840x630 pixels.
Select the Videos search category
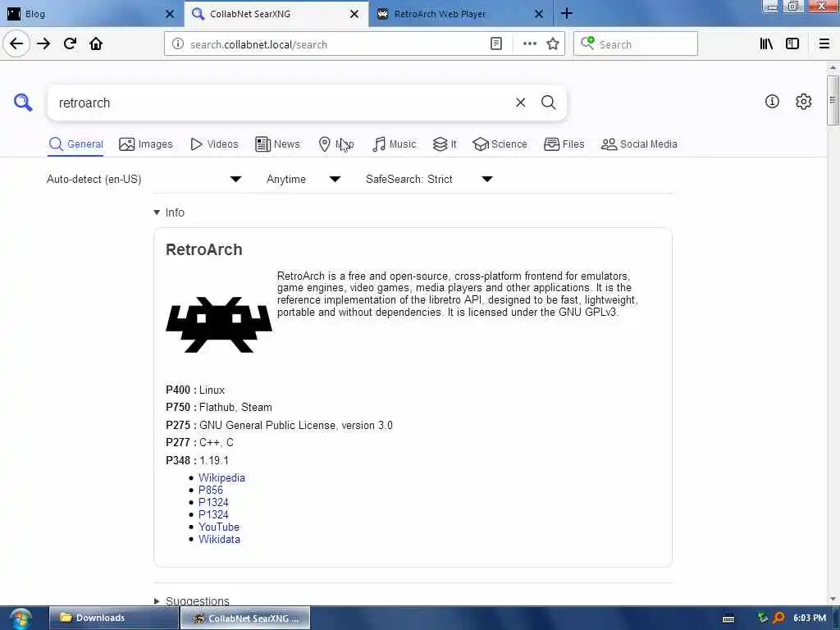tap(214, 144)
